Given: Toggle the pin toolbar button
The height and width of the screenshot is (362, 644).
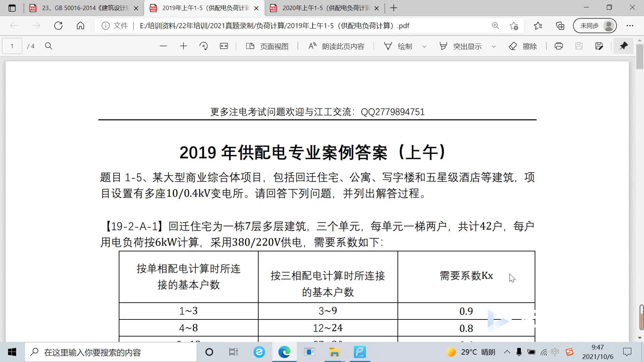Looking at the screenshot, I should click(x=624, y=46).
